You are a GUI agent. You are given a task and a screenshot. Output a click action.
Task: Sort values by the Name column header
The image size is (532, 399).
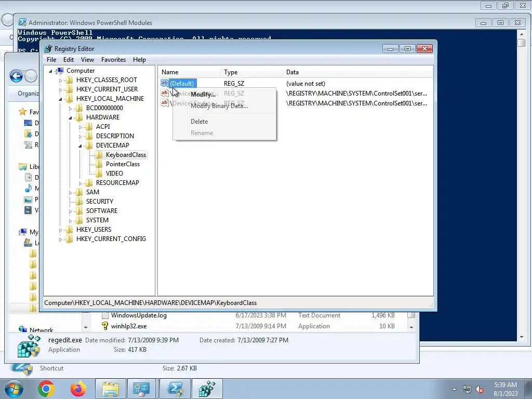(x=190, y=72)
